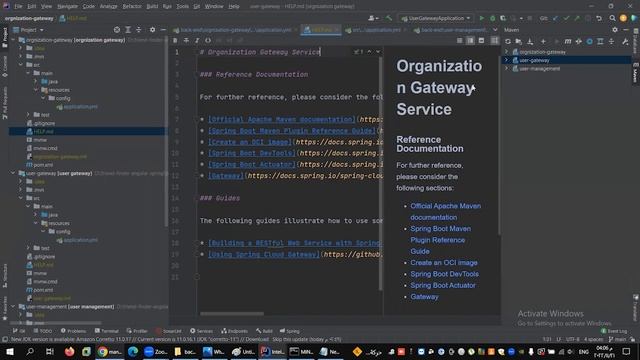
Task: Open UserGatewayApplication run configuration dropdown
Action: [x=436, y=18]
